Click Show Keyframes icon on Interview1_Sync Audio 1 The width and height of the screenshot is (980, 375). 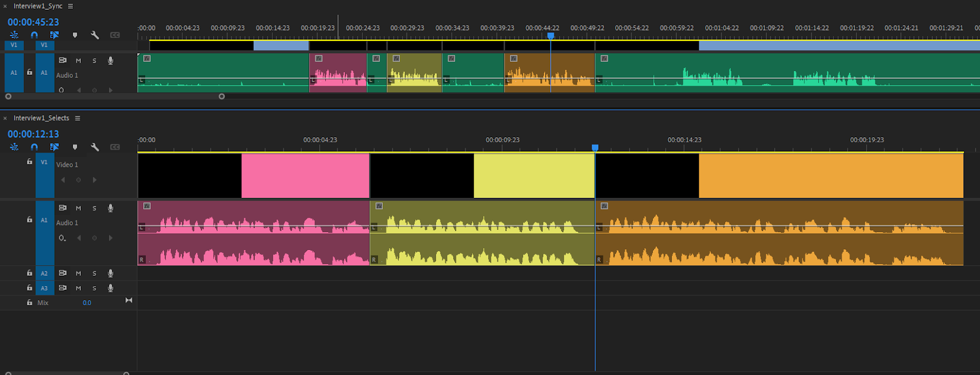(61, 90)
